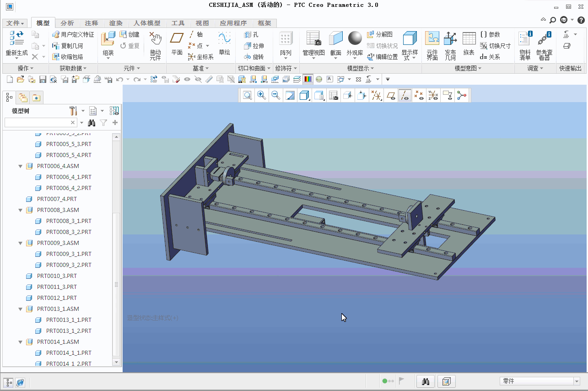Click the Regenerate (重新生成) icon

pos(16,38)
